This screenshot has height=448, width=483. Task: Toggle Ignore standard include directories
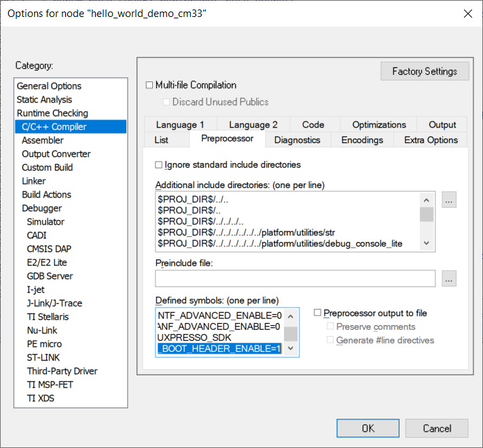point(159,165)
